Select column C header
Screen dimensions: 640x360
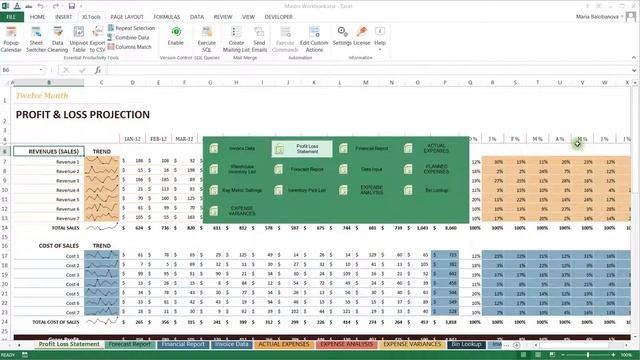click(102, 82)
